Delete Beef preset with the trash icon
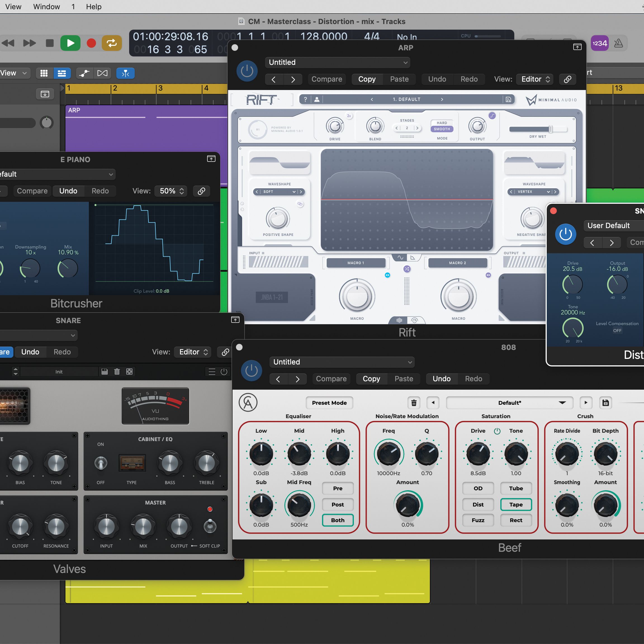644x644 pixels. click(x=414, y=403)
